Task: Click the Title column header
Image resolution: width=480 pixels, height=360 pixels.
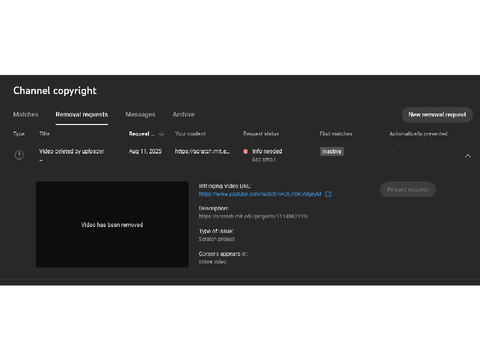Action: coord(44,134)
